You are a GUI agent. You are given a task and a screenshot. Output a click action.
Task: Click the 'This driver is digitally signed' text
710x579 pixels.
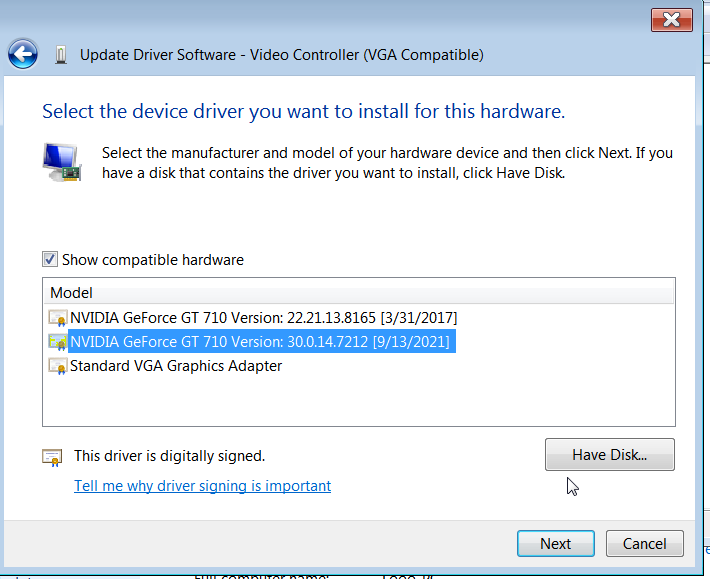pyautogui.click(x=169, y=456)
